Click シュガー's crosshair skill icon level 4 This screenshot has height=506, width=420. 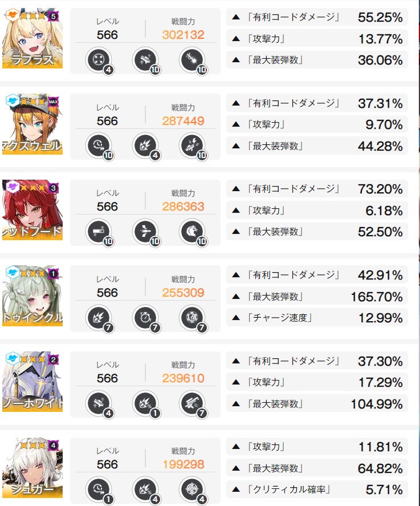tap(192, 489)
